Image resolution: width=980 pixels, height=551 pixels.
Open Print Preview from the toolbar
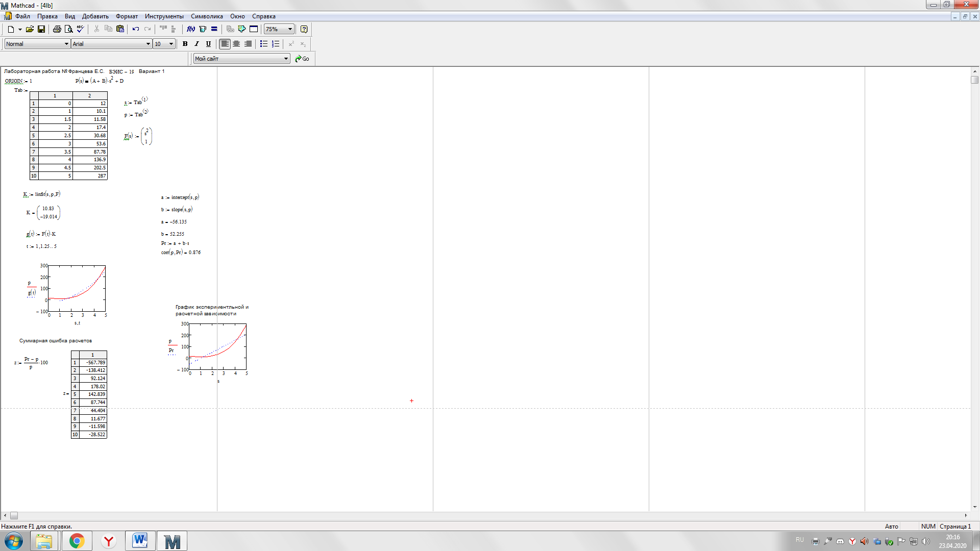tap(68, 29)
